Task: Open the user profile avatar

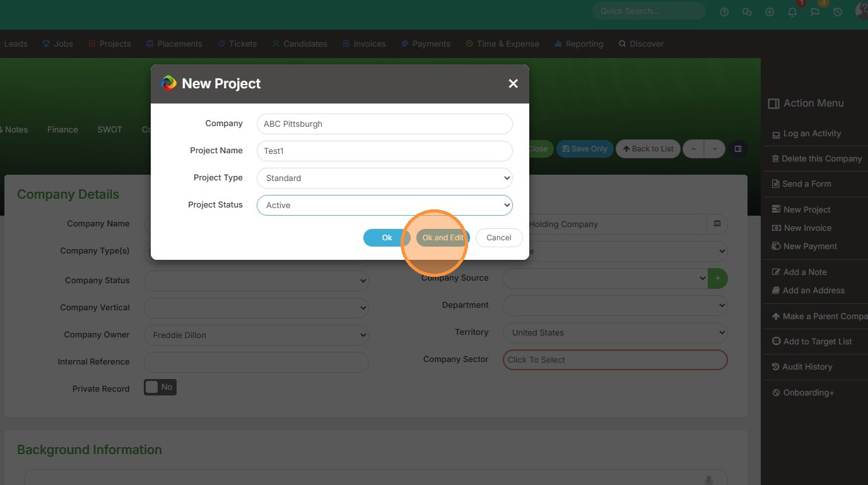Action: (x=862, y=11)
